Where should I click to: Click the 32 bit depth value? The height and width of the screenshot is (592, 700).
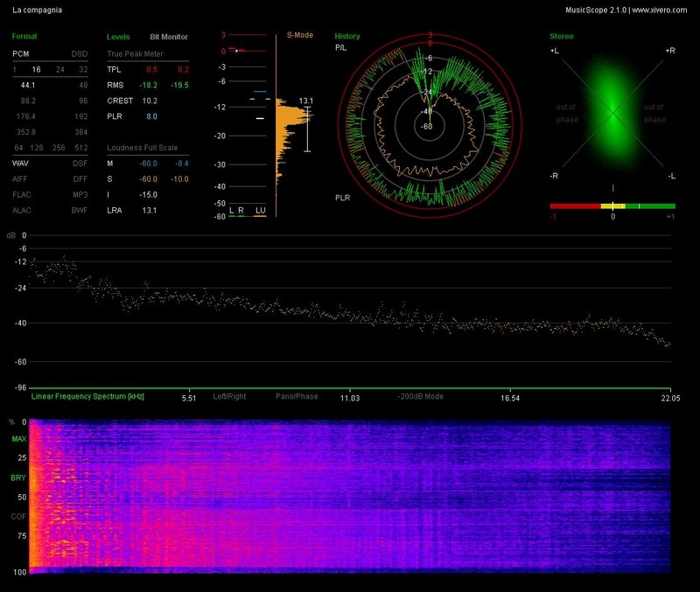click(x=83, y=70)
